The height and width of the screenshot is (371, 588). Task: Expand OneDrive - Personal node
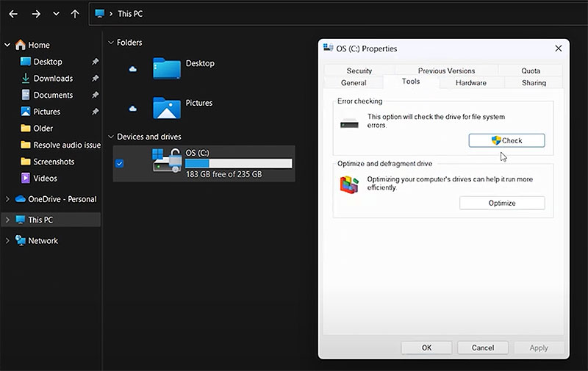(7, 199)
